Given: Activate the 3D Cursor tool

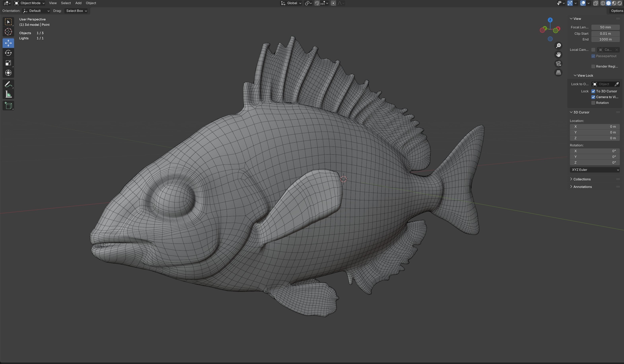Looking at the screenshot, I should coord(8,32).
